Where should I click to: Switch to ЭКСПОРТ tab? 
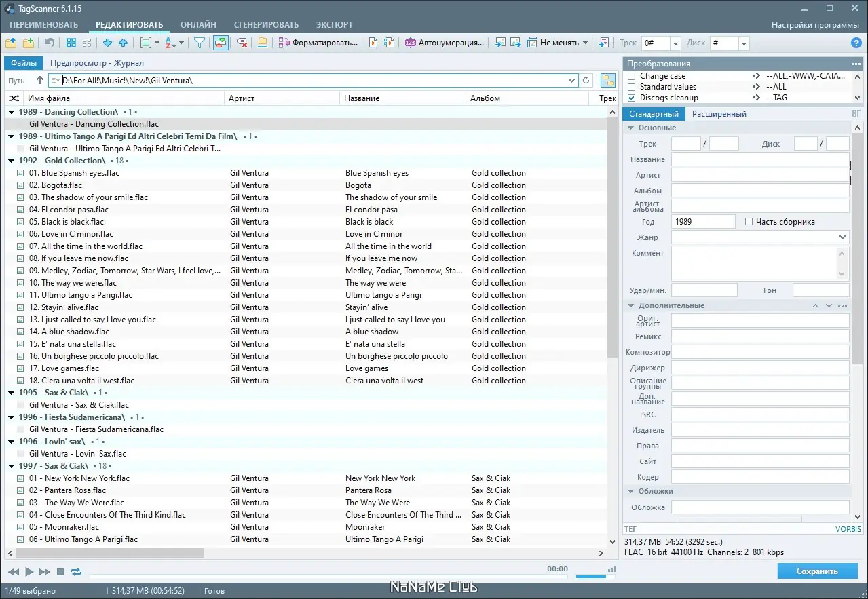tap(335, 25)
